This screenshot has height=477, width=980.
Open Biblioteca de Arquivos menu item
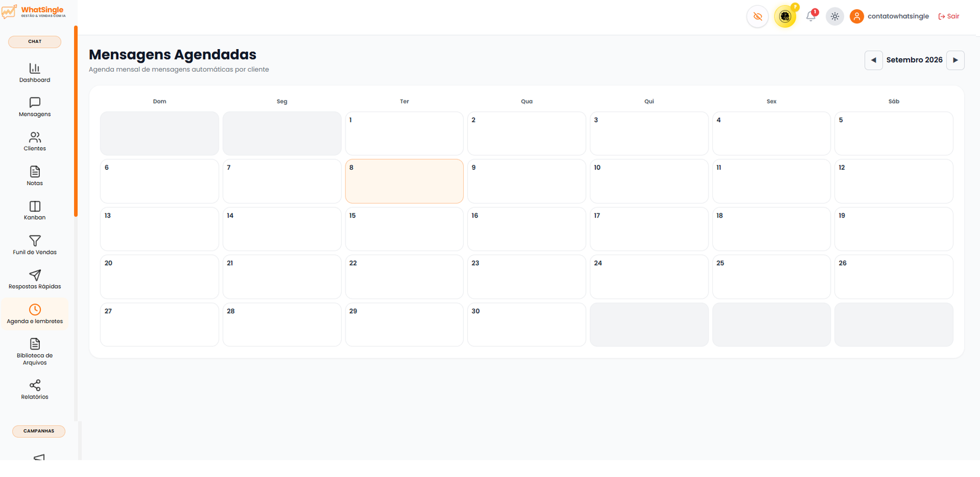[x=35, y=351]
